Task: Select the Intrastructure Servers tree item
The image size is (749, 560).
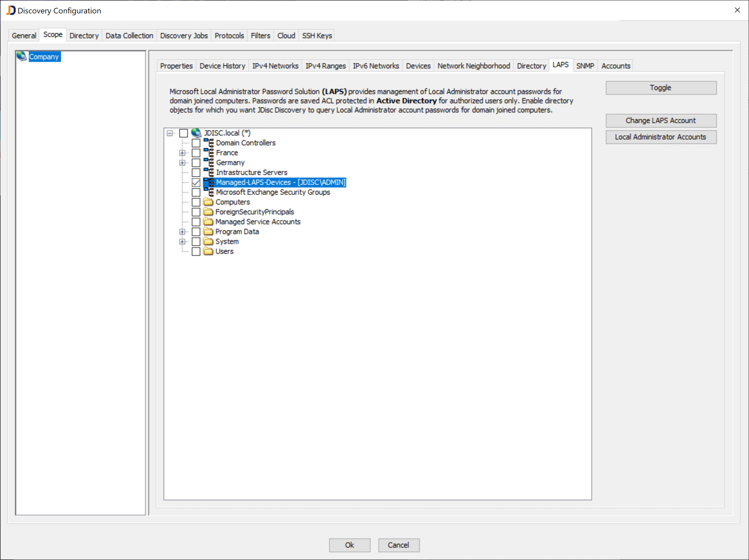Action: tap(251, 172)
